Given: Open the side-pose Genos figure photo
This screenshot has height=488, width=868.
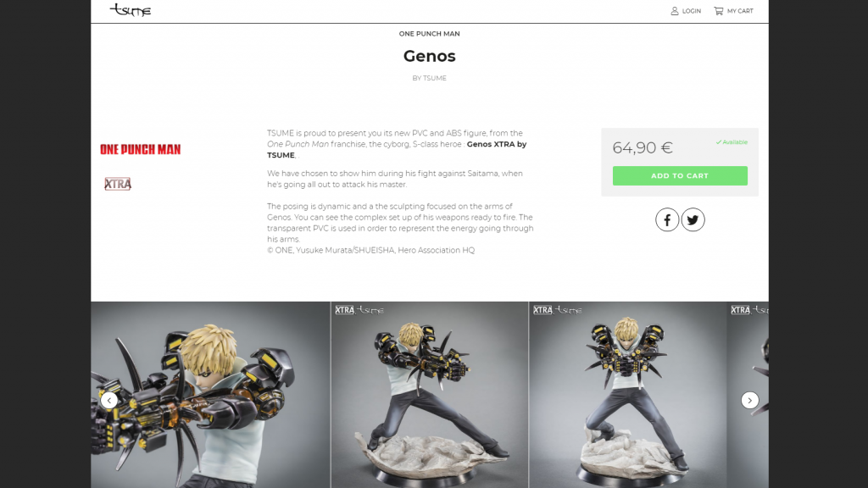Looking at the screenshot, I should [430, 395].
